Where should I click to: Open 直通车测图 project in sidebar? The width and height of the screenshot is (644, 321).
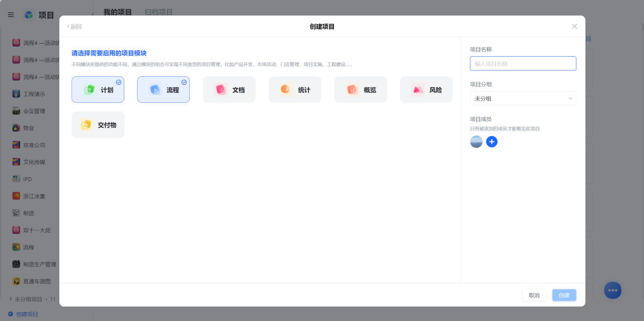tap(37, 281)
